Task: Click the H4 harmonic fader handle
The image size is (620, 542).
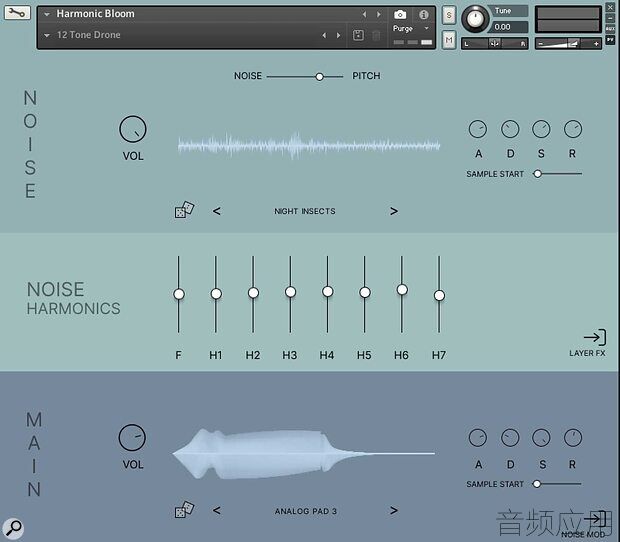Action: point(327,292)
